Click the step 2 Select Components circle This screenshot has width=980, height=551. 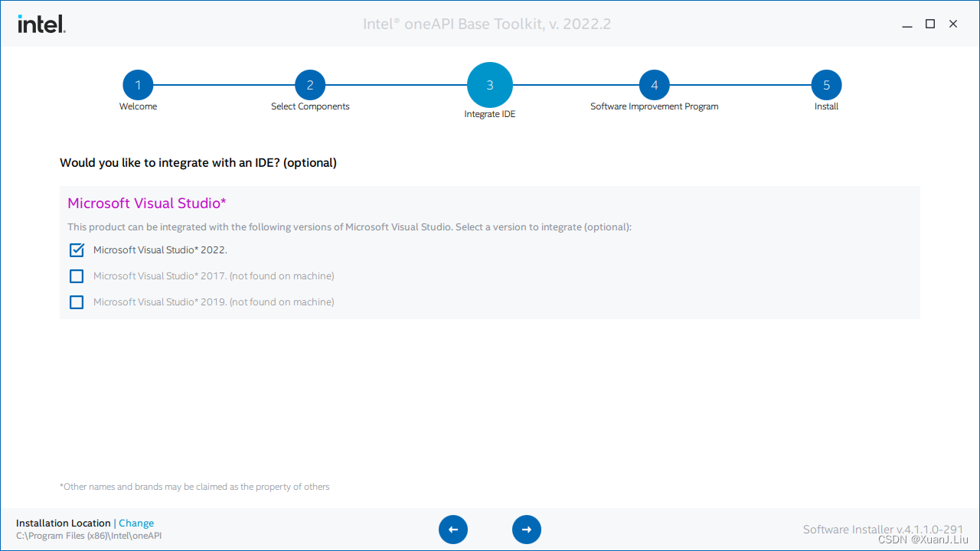coord(310,85)
